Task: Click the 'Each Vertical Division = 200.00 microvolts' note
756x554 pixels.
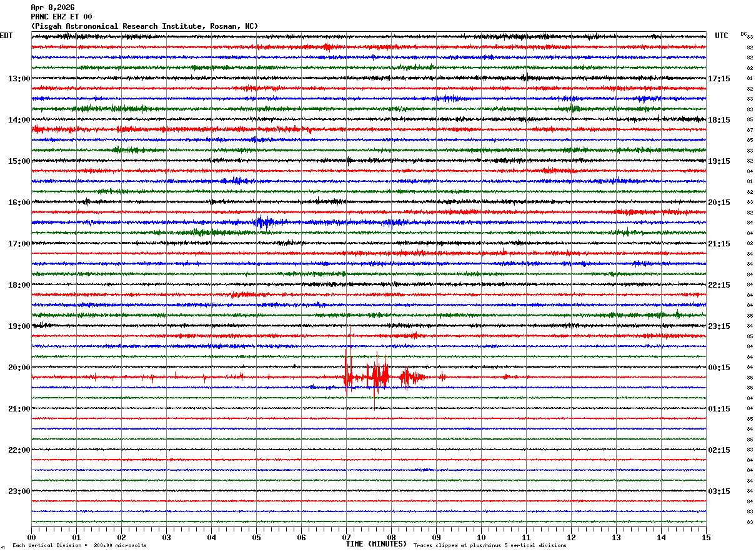Action: [x=80, y=545]
